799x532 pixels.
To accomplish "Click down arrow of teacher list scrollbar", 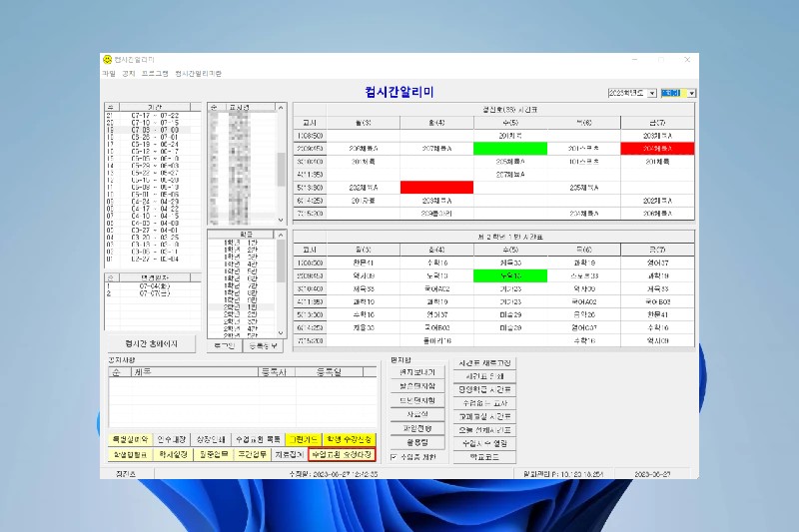I will point(281,220).
